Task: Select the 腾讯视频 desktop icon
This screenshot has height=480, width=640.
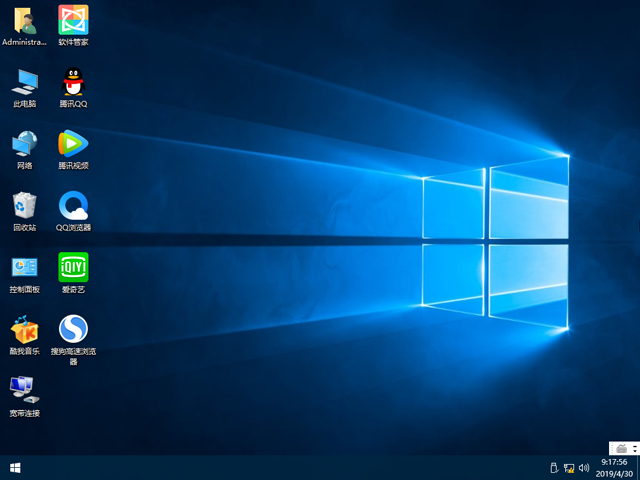Action: pyautogui.click(x=73, y=143)
